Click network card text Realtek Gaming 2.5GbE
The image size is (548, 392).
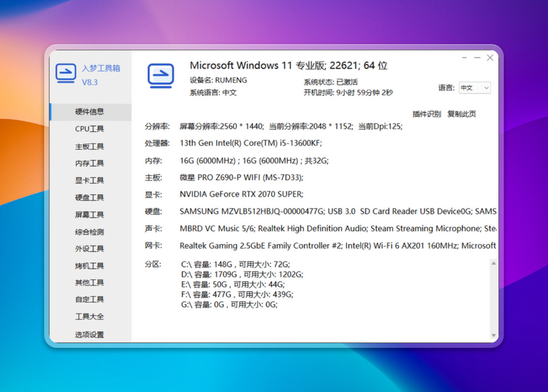(338, 246)
